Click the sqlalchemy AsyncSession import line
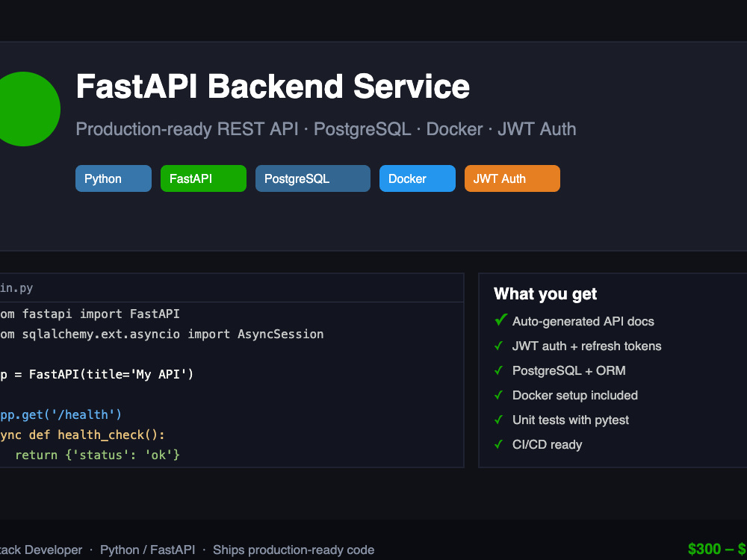747x560 pixels. (x=162, y=335)
